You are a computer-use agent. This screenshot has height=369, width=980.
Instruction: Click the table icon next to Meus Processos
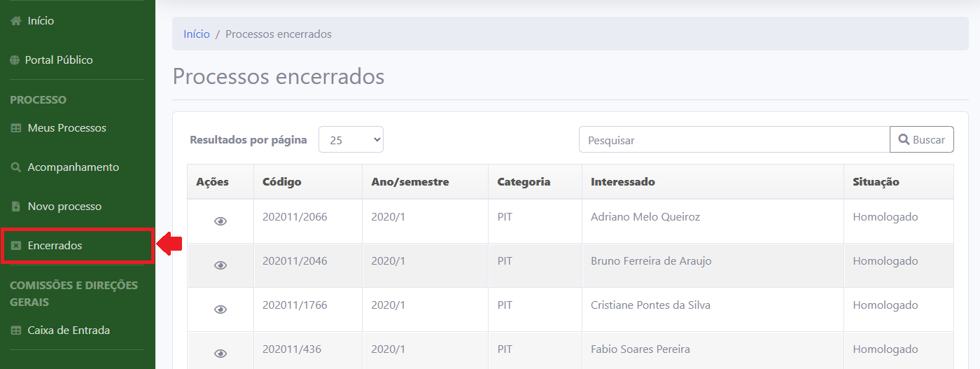coord(15,128)
